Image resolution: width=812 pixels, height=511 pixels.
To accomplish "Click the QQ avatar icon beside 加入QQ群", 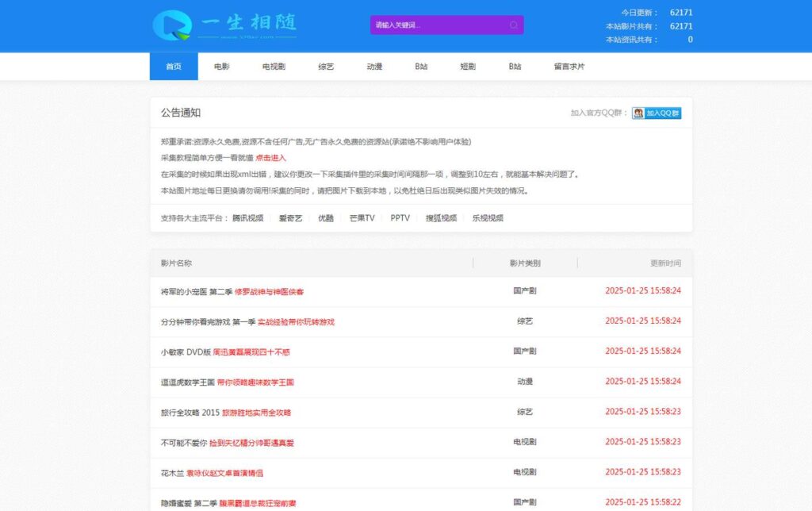I will [x=637, y=113].
